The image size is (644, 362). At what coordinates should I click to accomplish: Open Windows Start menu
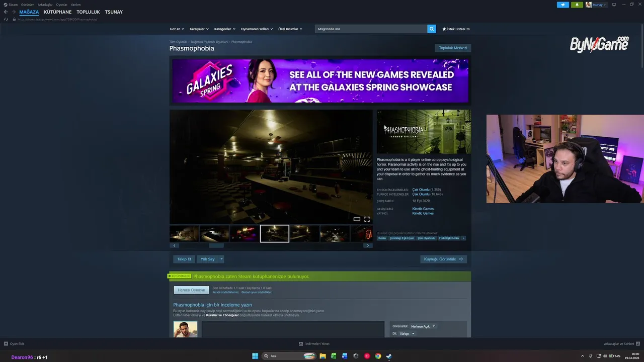tap(255, 356)
